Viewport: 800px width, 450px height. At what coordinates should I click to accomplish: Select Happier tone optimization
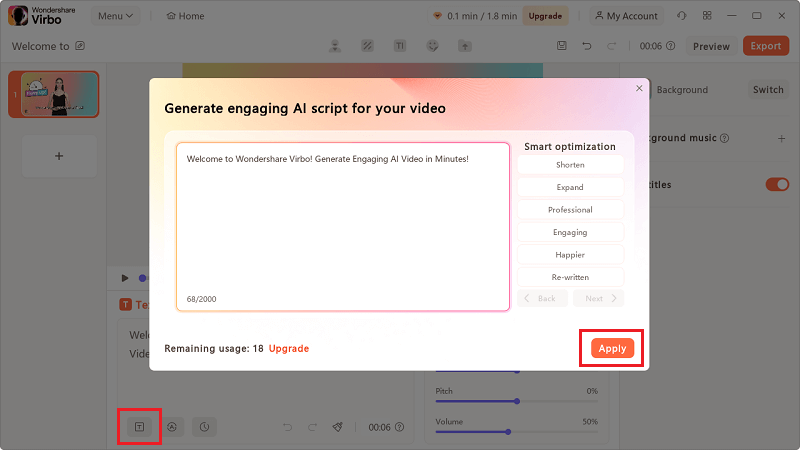(570, 255)
